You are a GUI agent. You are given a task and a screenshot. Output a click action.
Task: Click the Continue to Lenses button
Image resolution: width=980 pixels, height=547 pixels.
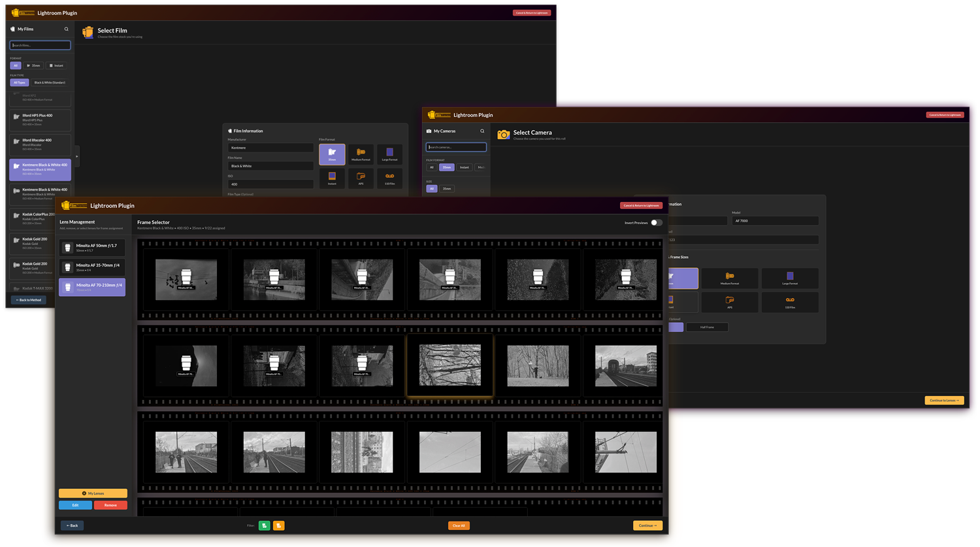point(943,400)
